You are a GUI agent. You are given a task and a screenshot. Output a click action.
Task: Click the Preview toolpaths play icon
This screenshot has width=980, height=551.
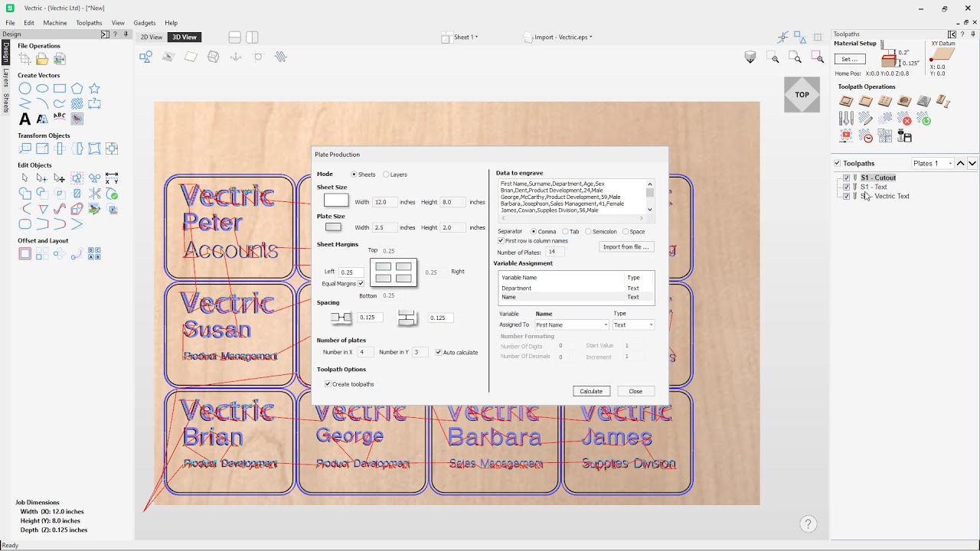point(846,136)
